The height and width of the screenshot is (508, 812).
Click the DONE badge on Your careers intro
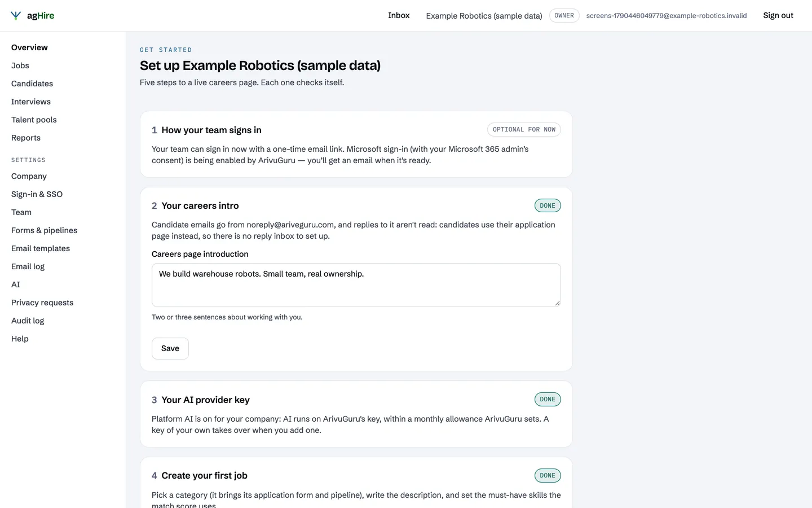tap(548, 205)
